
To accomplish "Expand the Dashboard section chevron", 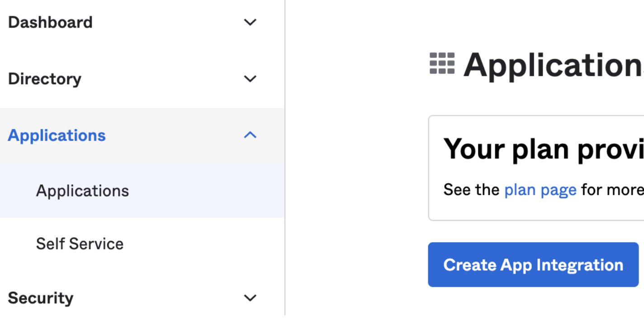I will click(x=250, y=22).
